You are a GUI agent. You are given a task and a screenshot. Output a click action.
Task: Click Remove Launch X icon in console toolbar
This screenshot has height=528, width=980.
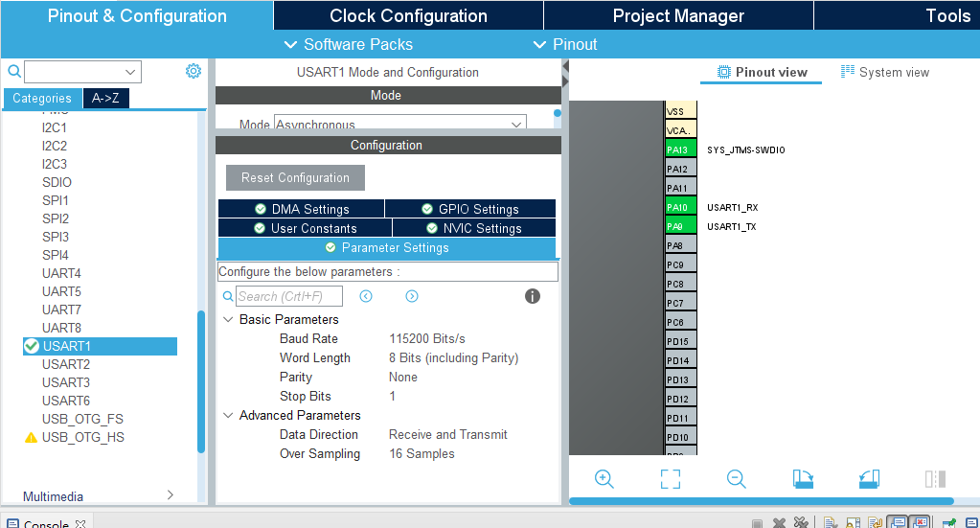click(x=780, y=523)
